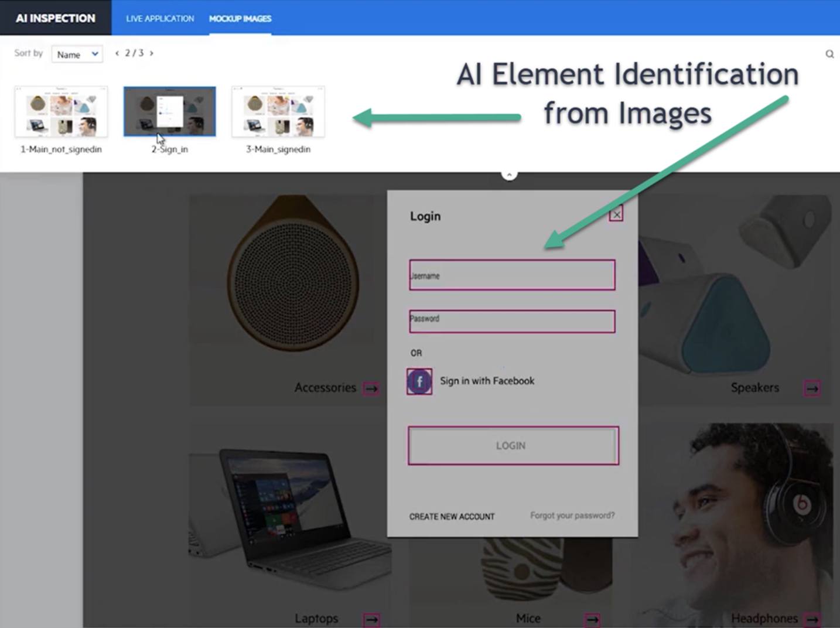Collapse the mockup preview with the chevron
The width and height of the screenshot is (840, 628).
[x=509, y=173]
